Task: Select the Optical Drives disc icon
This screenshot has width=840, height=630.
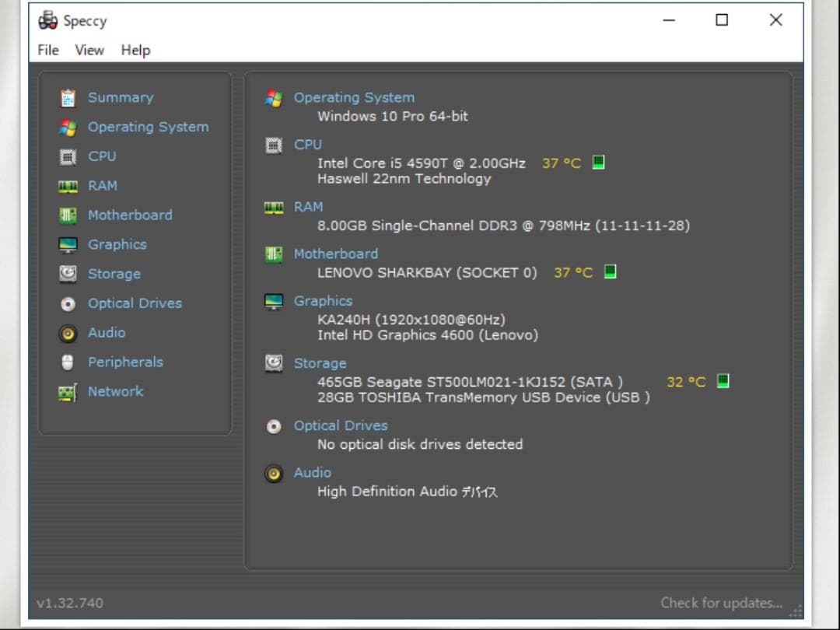Action: click(x=68, y=303)
